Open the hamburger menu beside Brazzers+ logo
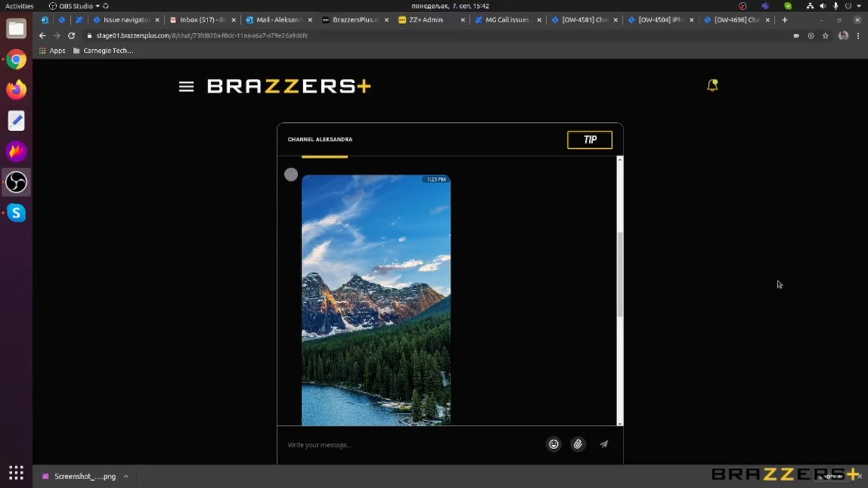The image size is (868, 488). 186,87
